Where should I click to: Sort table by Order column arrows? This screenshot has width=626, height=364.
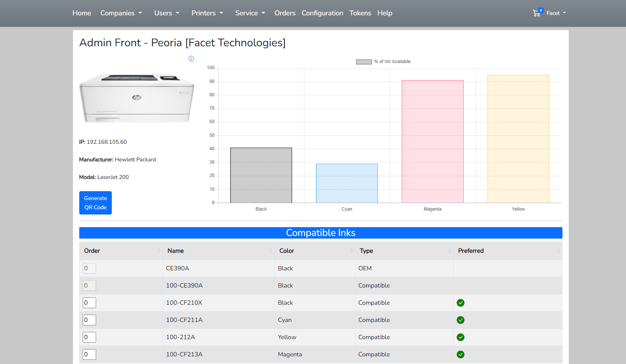click(x=159, y=251)
